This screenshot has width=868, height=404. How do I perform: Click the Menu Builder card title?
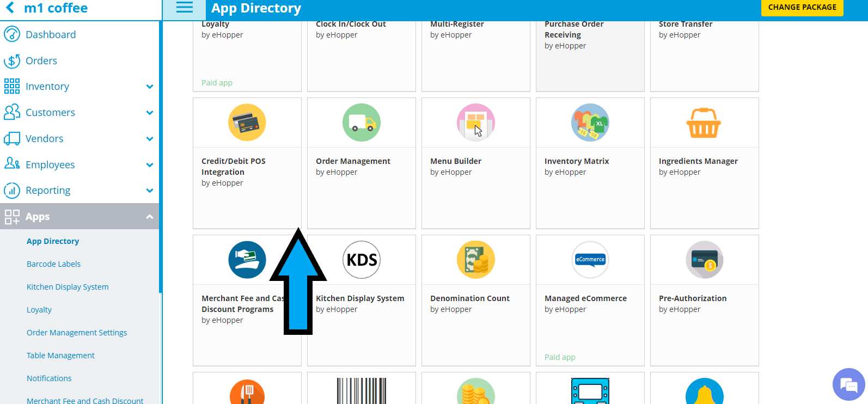point(456,161)
